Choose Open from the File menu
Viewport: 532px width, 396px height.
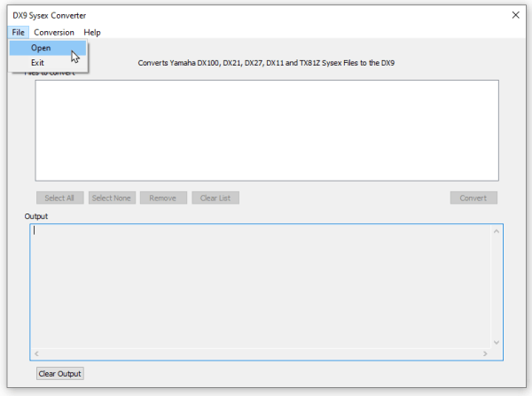42,48
